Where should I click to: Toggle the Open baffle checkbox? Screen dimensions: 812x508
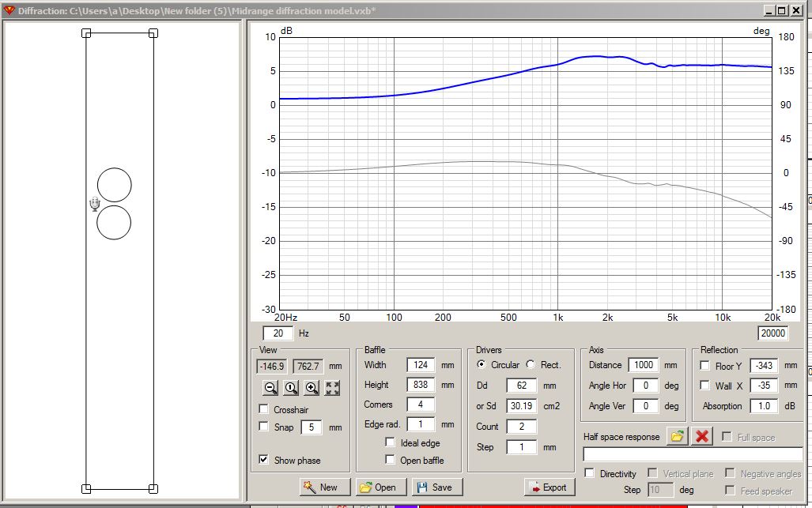(391, 460)
